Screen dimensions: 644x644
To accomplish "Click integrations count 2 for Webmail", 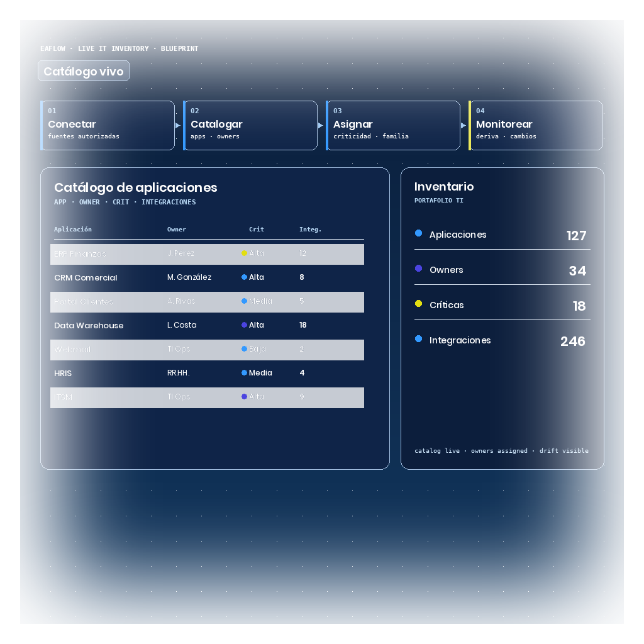I will click(302, 348).
